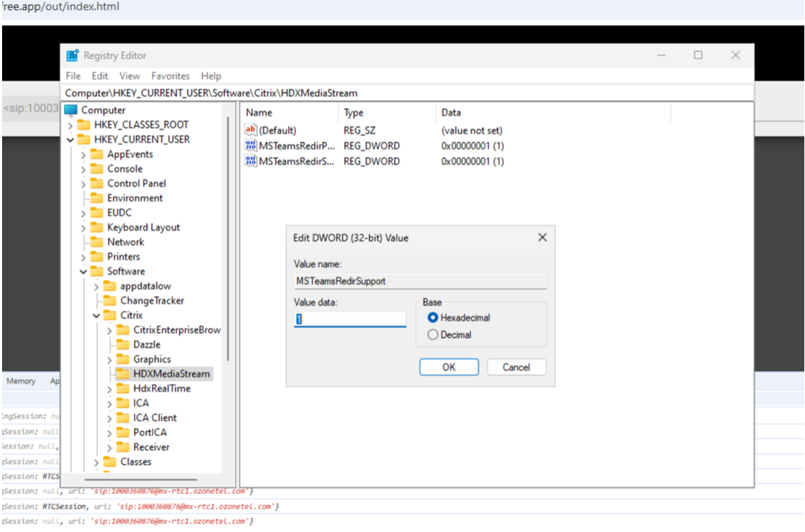The height and width of the screenshot is (532, 805).
Task: Click the HKEY_CLASSES_ROOT folder icon
Action: [84, 125]
